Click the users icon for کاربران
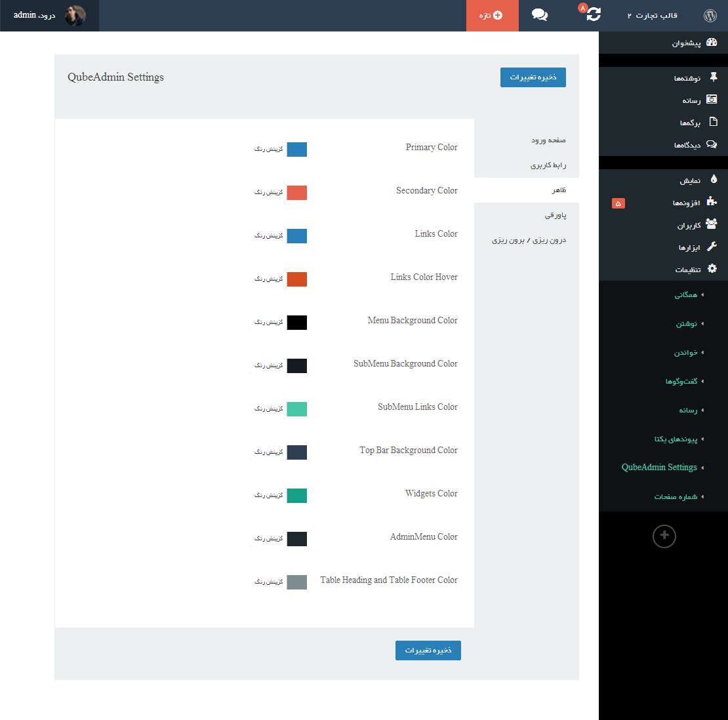This screenshot has height=720, width=728. [x=712, y=224]
